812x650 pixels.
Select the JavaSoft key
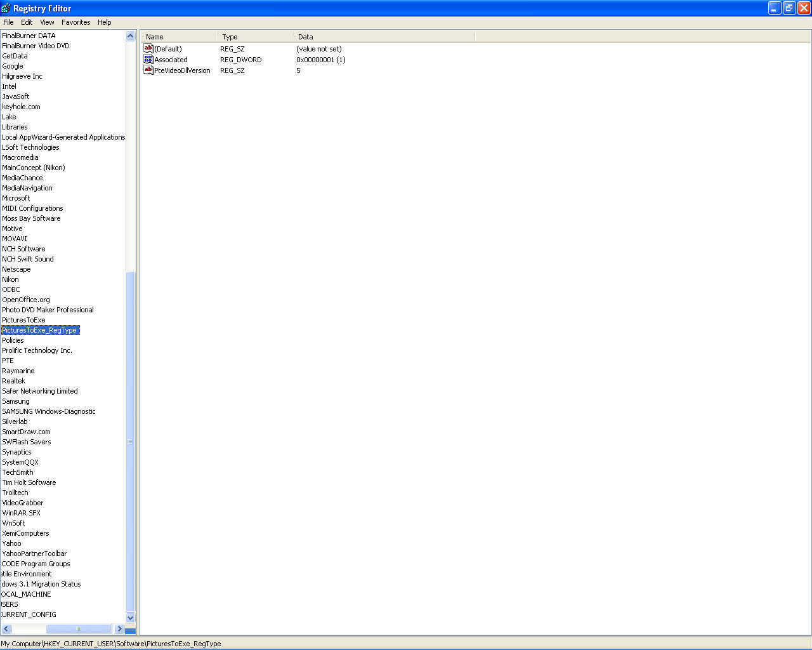16,96
